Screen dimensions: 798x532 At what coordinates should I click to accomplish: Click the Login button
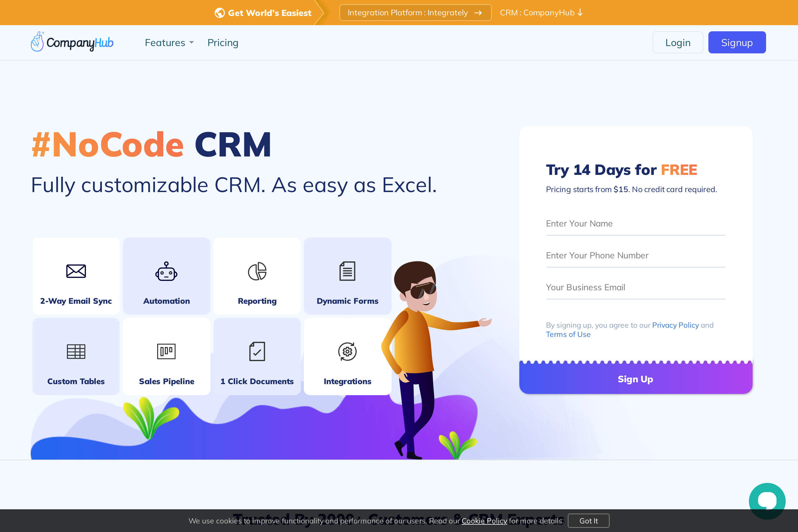(677, 42)
